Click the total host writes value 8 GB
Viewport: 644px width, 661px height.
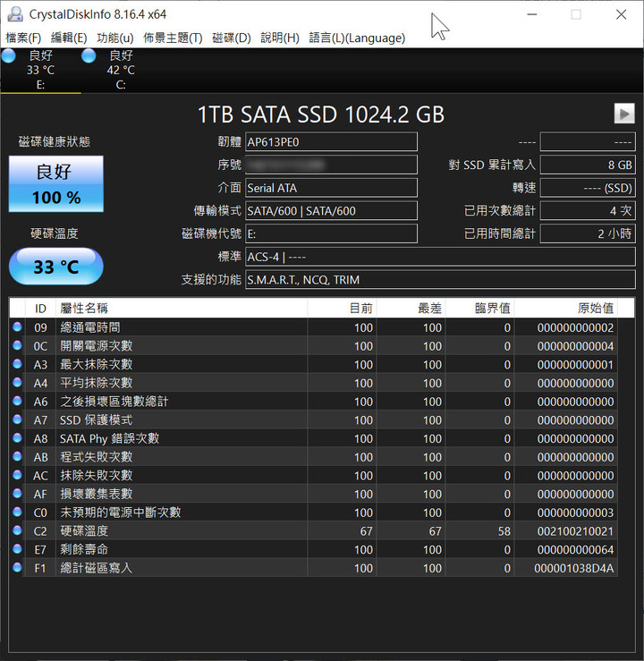[x=588, y=165]
